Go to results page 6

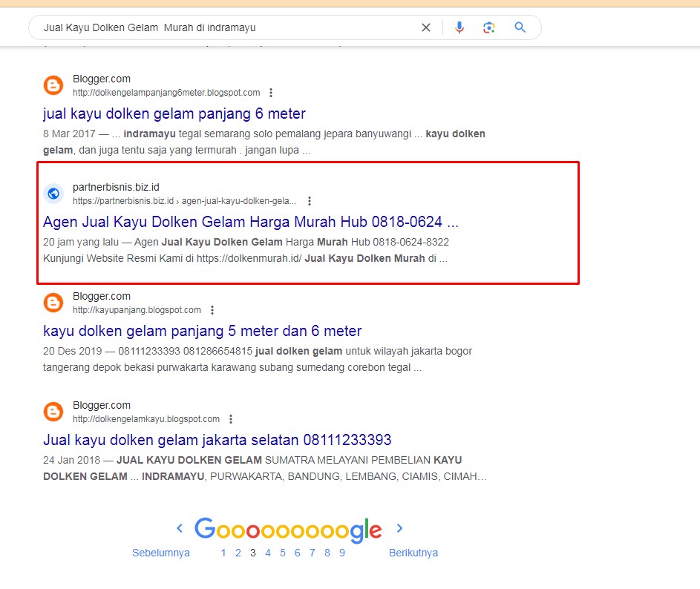[x=298, y=553]
